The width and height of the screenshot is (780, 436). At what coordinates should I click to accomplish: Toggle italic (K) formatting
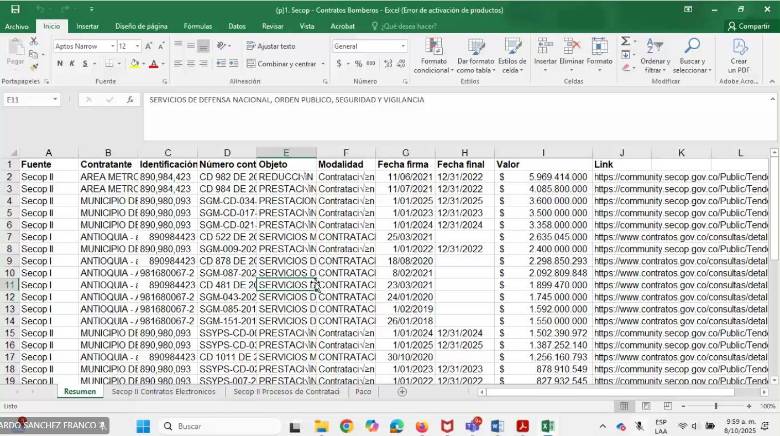point(72,64)
